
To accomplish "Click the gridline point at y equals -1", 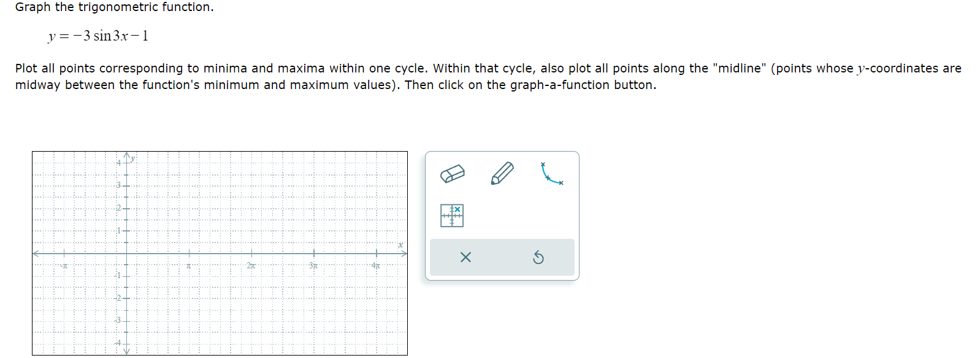I will tap(126, 276).
